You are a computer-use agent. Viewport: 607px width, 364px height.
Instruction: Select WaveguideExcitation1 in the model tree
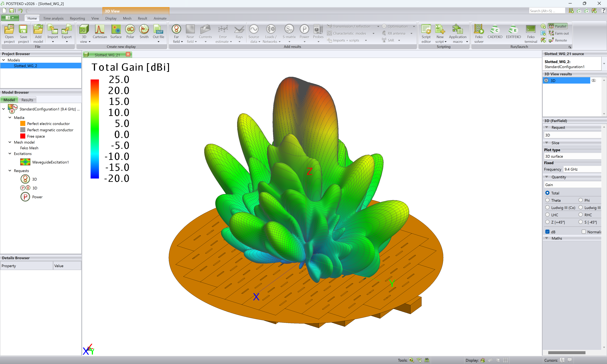50,162
